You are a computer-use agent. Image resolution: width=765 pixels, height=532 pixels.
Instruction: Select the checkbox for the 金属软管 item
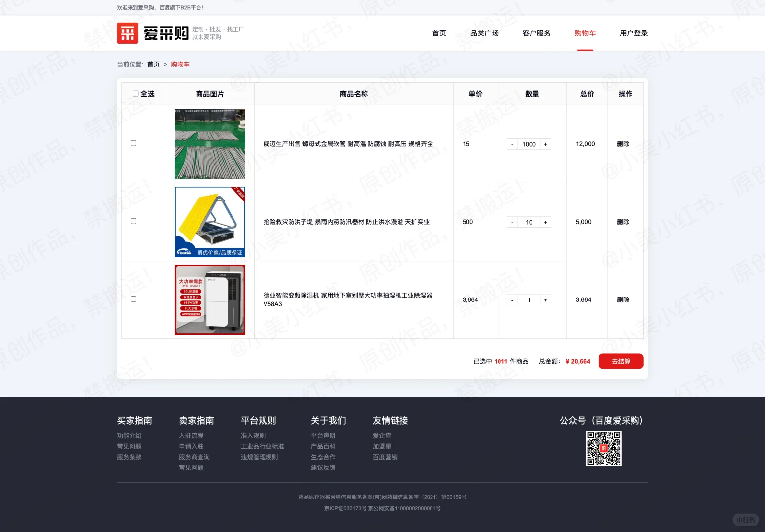(133, 143)
